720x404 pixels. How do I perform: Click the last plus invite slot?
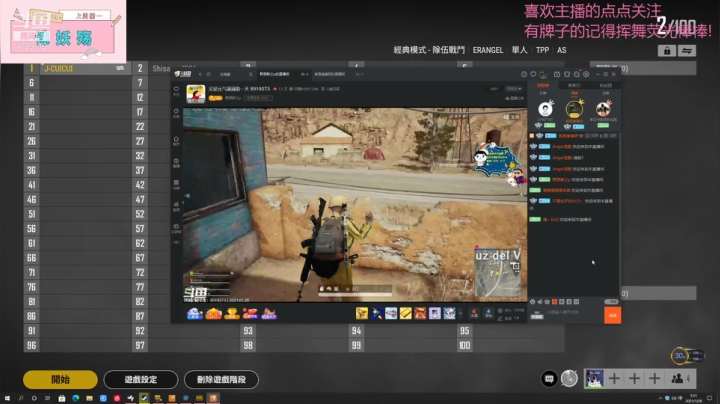point(654,379)
